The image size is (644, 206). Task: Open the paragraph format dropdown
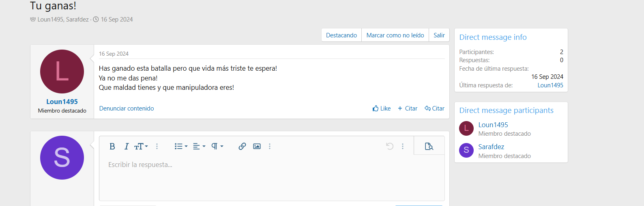click(x=217, y=146)
